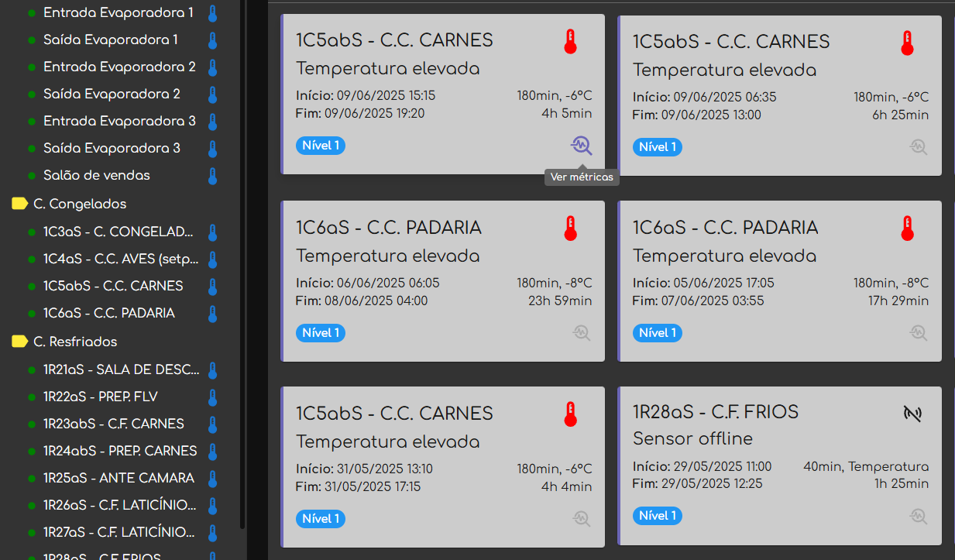Open the 1C6aS - C.C. PADARIA alert title
Screen dimensions: 955x560
tap(388, 228)
